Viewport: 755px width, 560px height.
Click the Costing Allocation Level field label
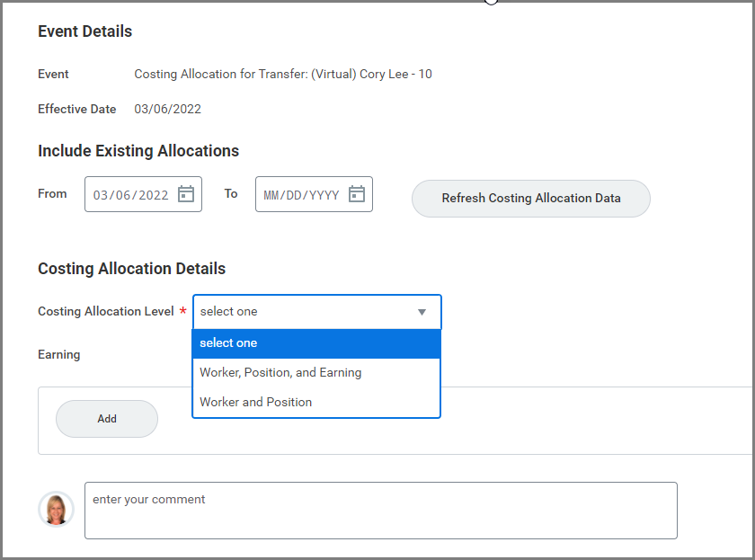[x=106, y=312]
